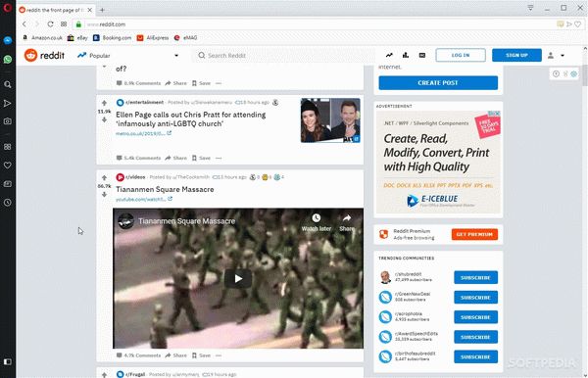This screenshot has width=588, height=378.
Task: Toggle the sidebar panel at the bottom left
Action: click(x=8, y=362)
